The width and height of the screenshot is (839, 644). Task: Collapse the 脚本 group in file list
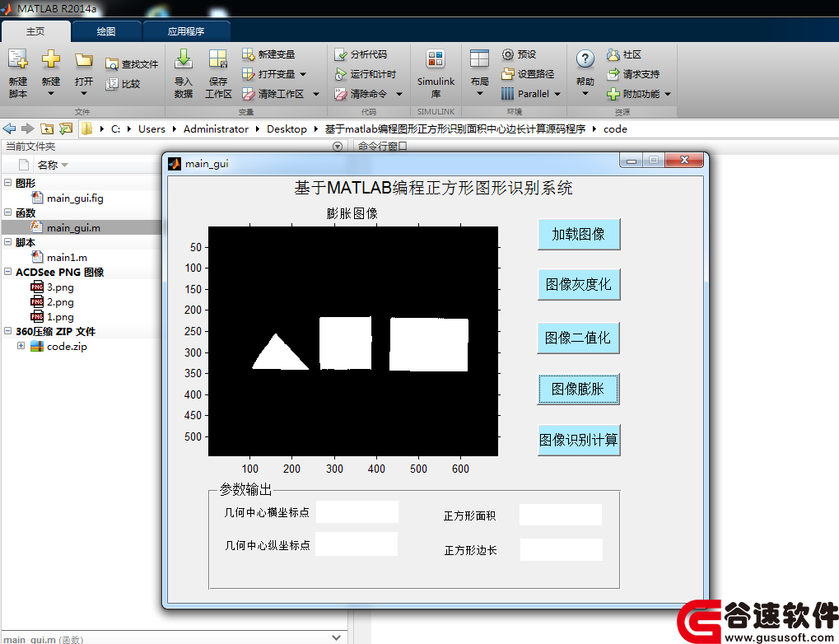pyautogui.click(x=7, y=241)
